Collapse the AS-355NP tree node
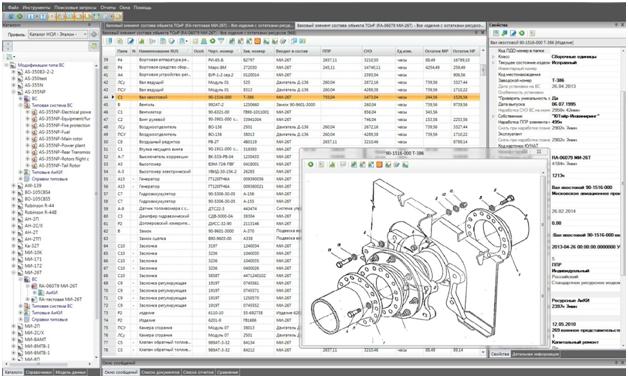628x378 pixels. 13,92
